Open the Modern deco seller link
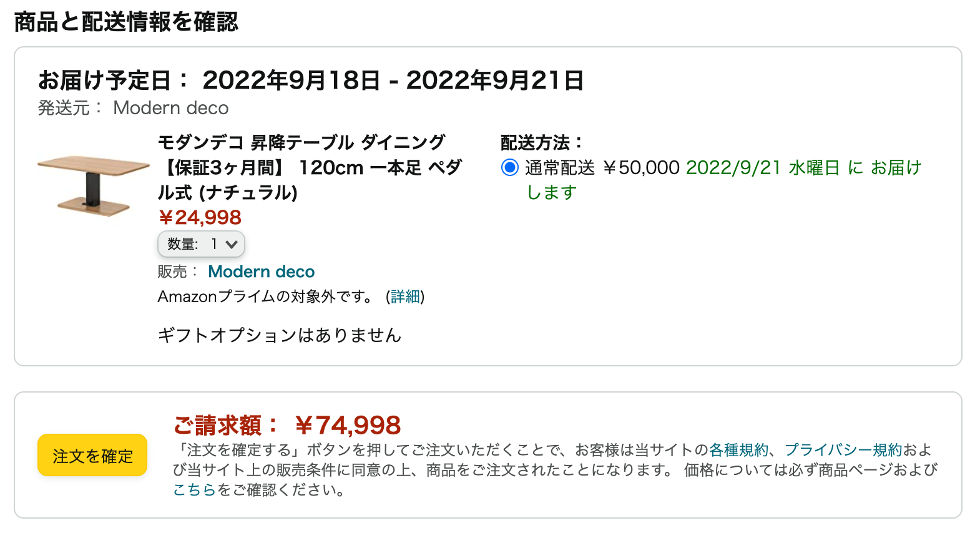 [261, 271]
